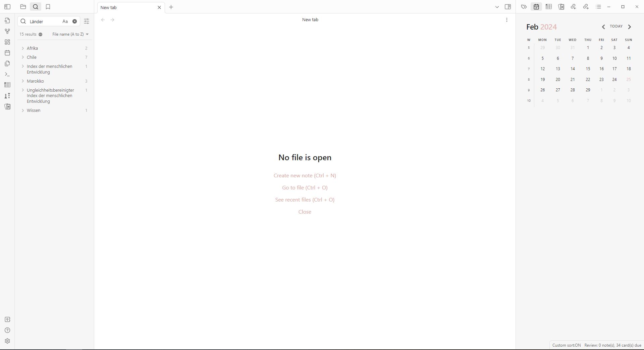644x350 pixels.
Task: Open the backlinks pane icon
Action: (x=574, y=7)
